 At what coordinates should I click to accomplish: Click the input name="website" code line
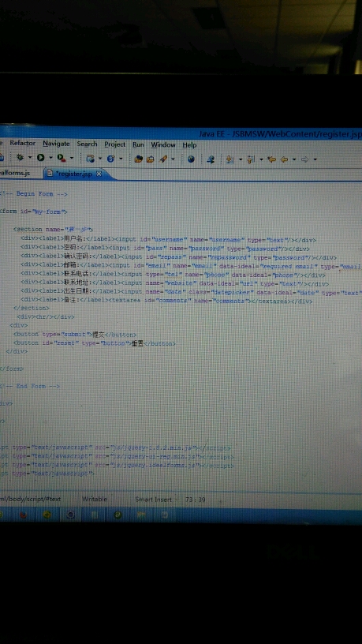pyautogui.click(x=175, y=284)
